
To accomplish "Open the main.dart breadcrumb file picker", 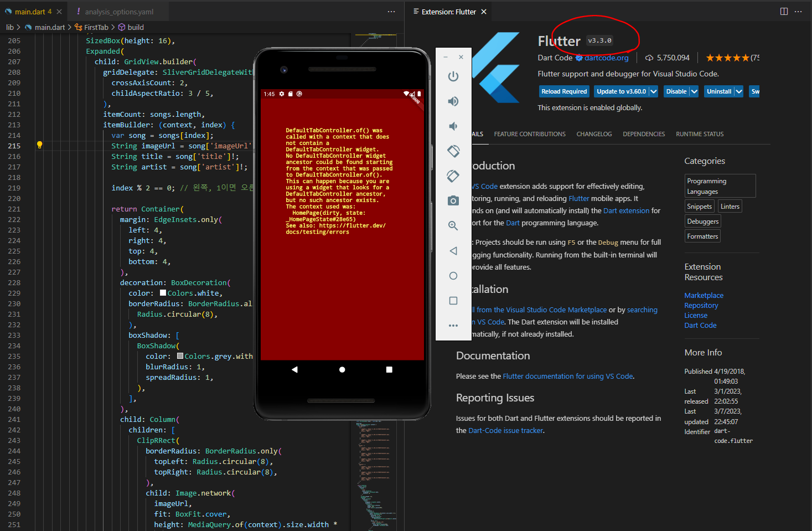I will point(45,27).
